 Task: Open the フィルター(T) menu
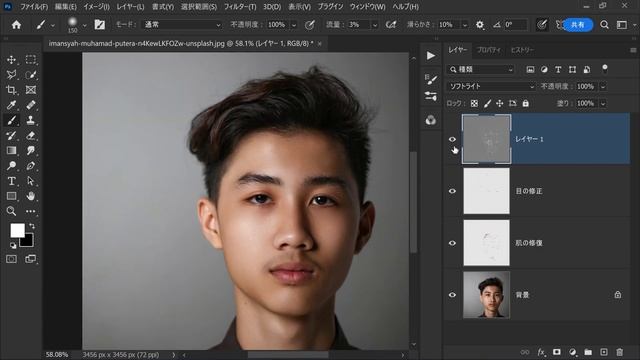(240, 7)
